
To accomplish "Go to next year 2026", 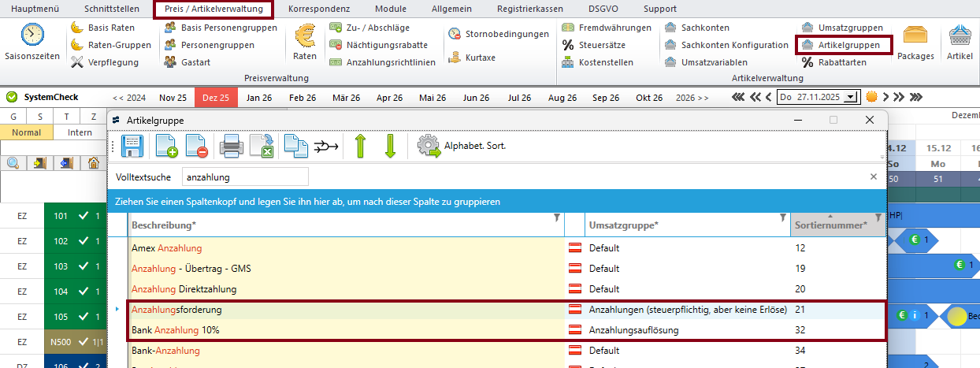I will click(692, 98).
